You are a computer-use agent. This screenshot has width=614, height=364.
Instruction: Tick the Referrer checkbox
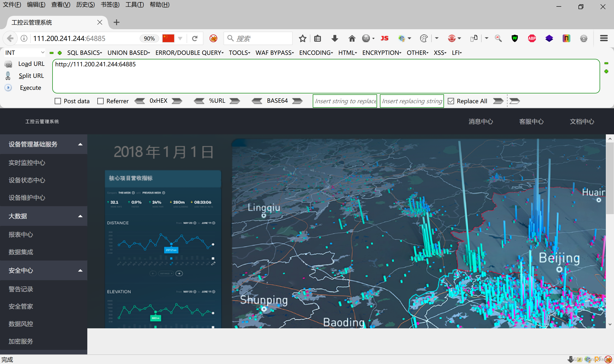tap(100, 101)
